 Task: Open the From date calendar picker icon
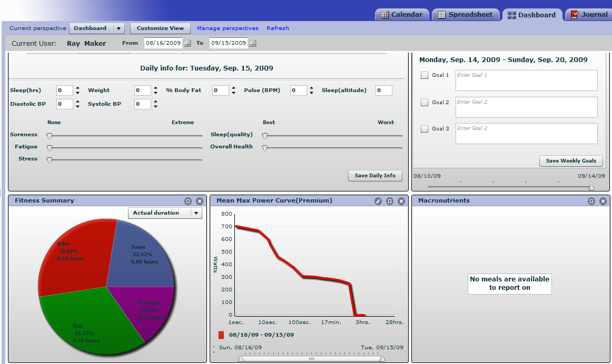[x=187, y=43]
